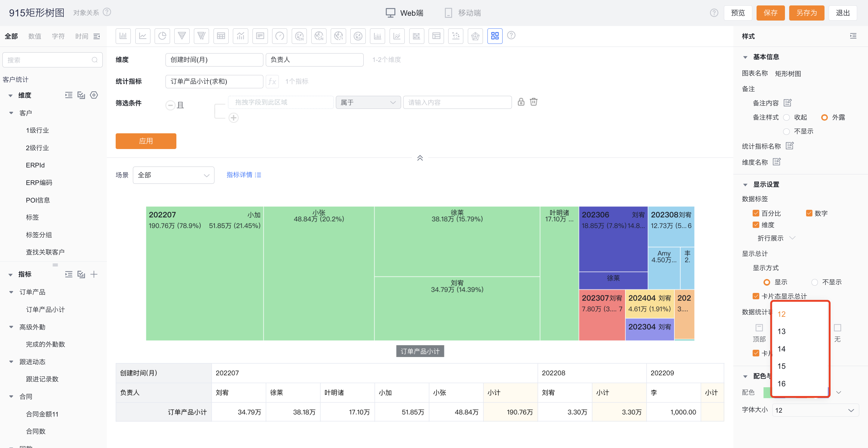Image resolution: width=868 pixels, height=448 pixels.
Task: Add a new filter condition plus icon
Action: [x=233, y=118]
